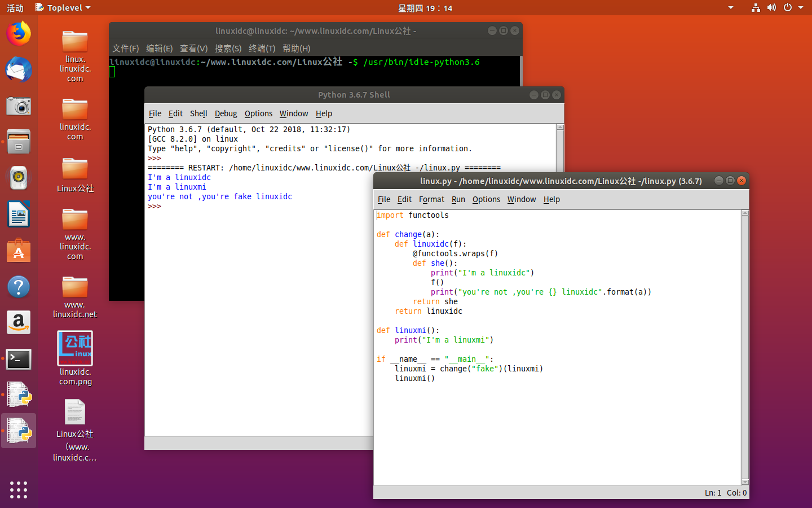Click the terminal command prompt line

click(x=294, y=62)
